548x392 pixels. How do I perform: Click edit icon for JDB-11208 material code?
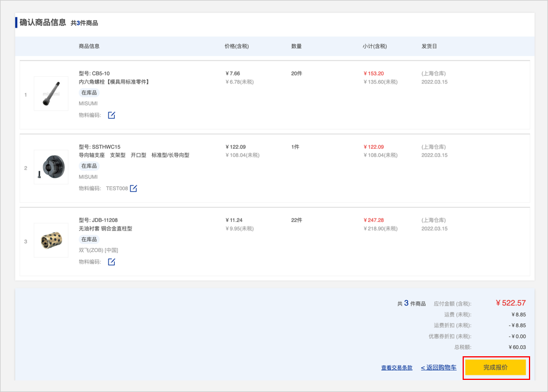click(x=111, y=262)
